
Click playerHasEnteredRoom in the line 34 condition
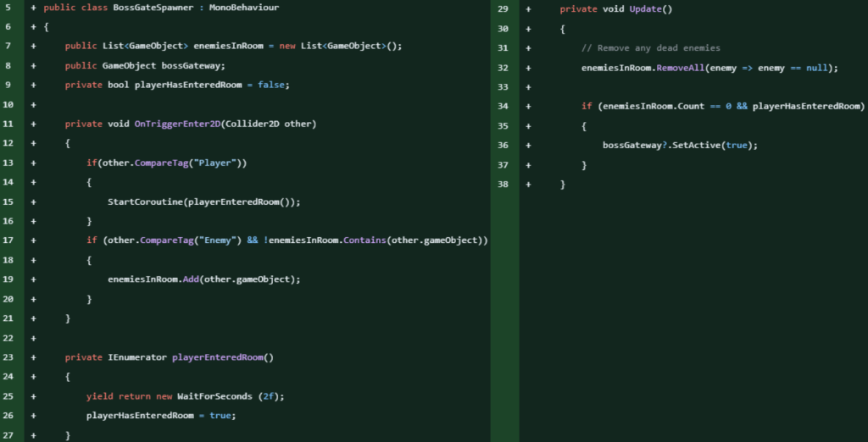806,107
